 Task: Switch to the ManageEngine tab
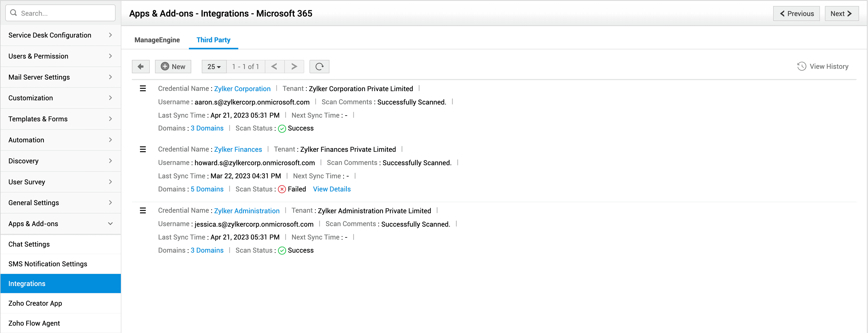tap(157, 40)
